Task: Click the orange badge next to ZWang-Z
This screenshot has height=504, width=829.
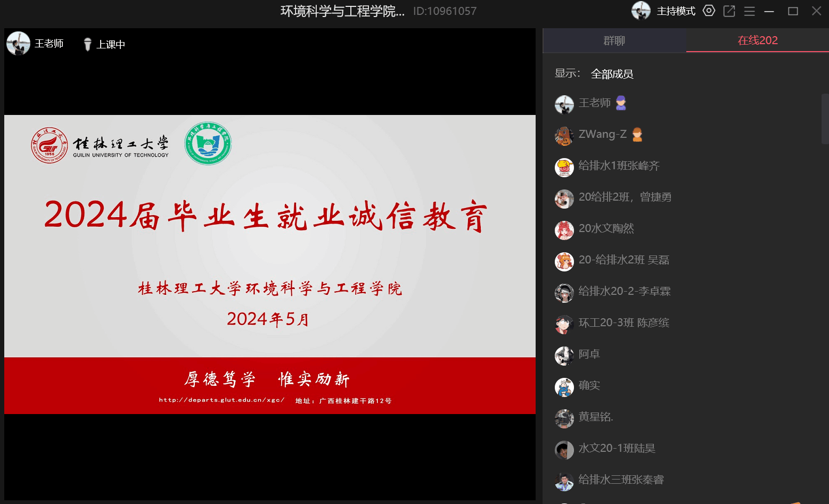Action: pos(637,135)
